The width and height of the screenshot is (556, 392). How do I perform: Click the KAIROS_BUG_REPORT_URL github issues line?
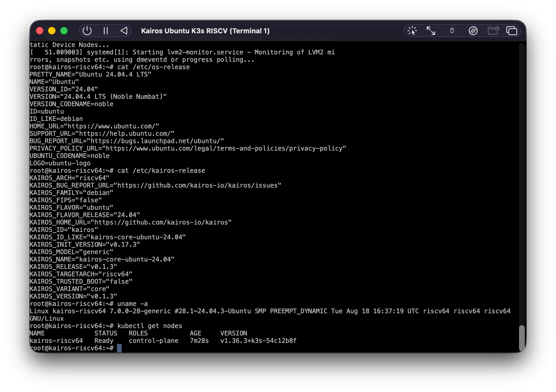coord(155,185)
